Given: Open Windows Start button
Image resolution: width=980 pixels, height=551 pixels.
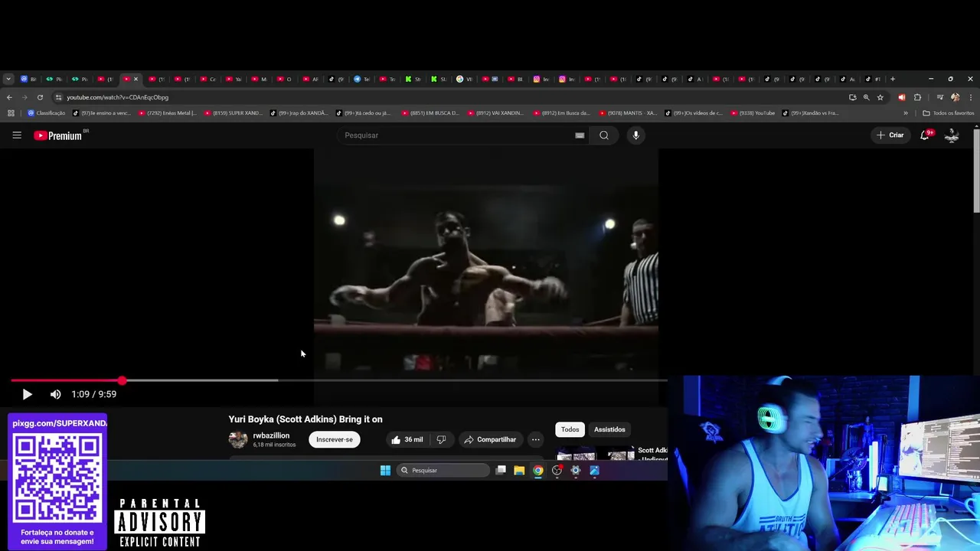Looking at the screenshot, I should pyautogui.click(x=385, y=471).
